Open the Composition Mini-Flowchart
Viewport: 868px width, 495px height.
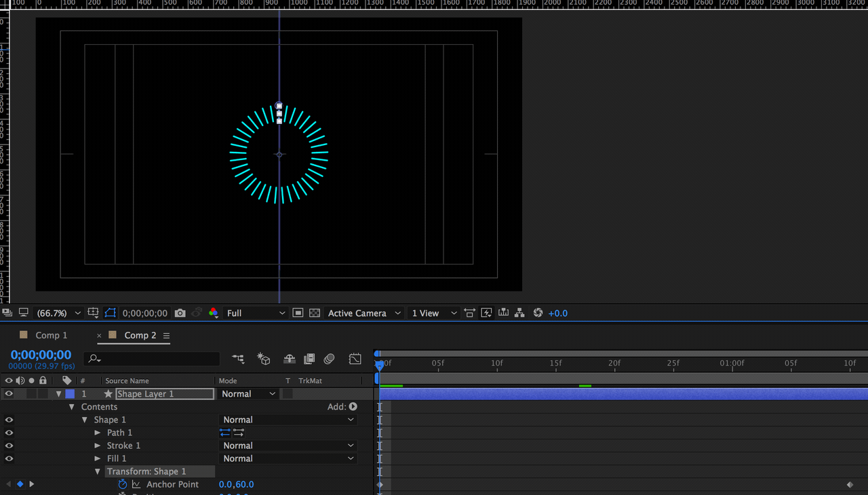point(238,359)
